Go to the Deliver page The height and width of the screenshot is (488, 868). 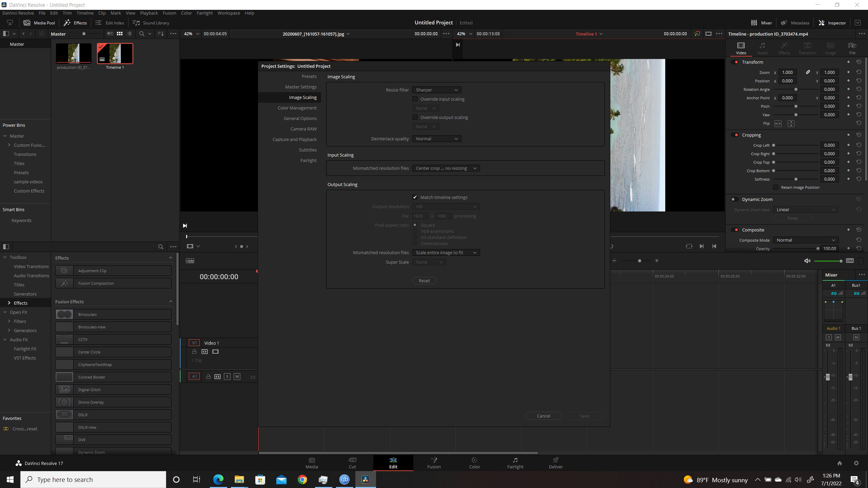tap(556, 463)
